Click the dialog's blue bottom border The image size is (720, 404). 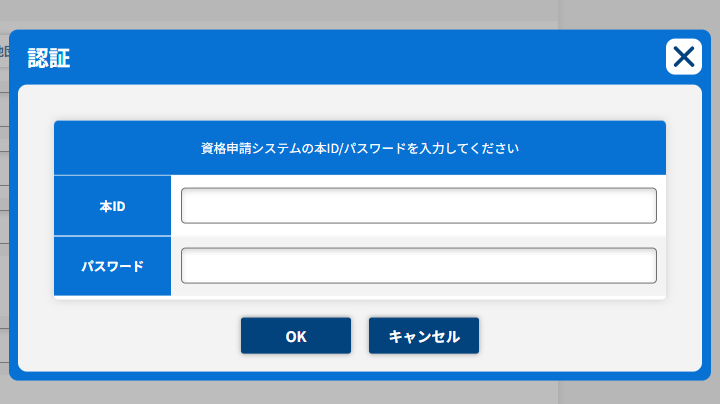click(360, 376)
